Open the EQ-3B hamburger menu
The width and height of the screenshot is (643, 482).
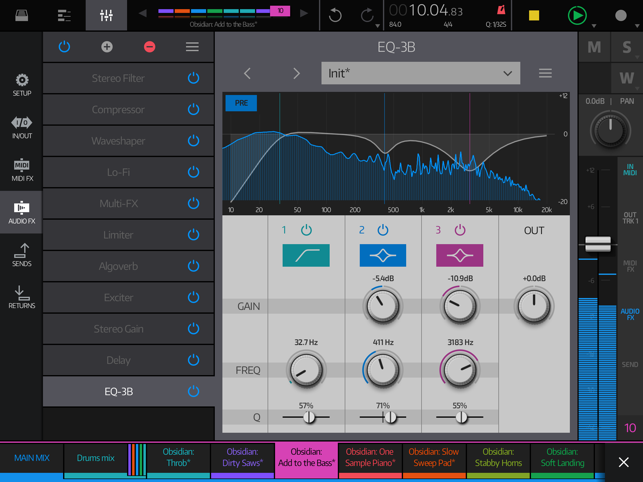(x=545, y=73)
